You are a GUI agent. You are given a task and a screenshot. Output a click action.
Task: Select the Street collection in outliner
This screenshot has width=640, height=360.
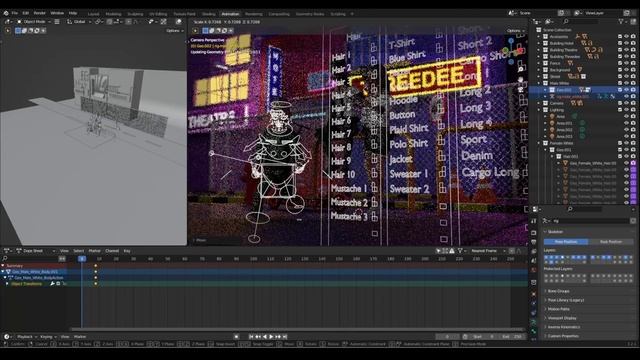tap(555, 76)
